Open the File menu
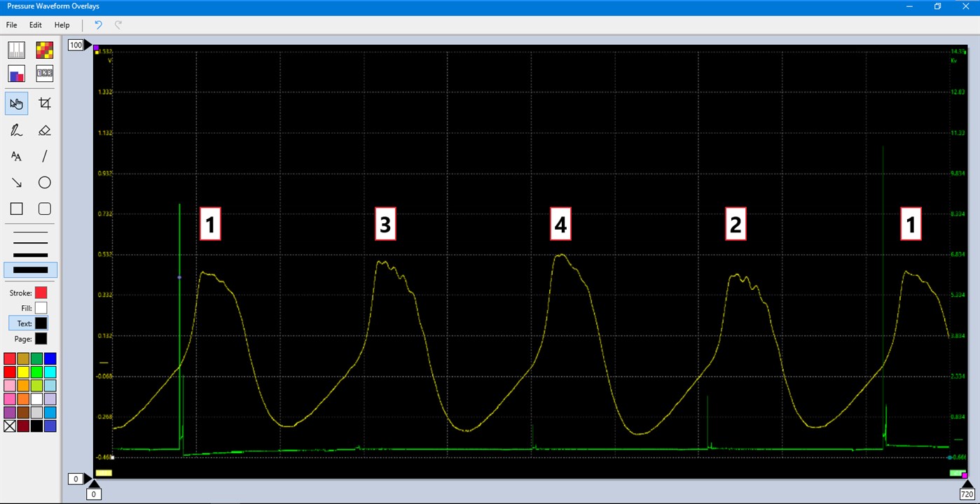The height and width of the screenshot is (504, 980). point(11,24)
